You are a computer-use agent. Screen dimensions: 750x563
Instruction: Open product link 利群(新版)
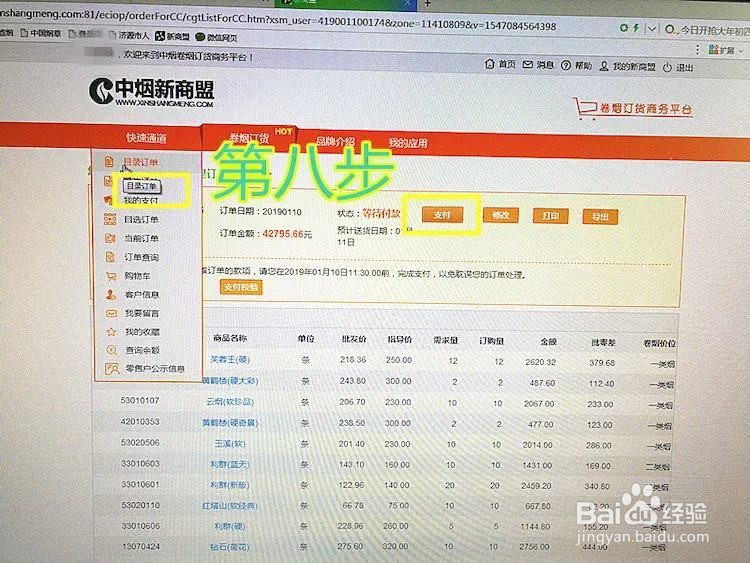230,485
